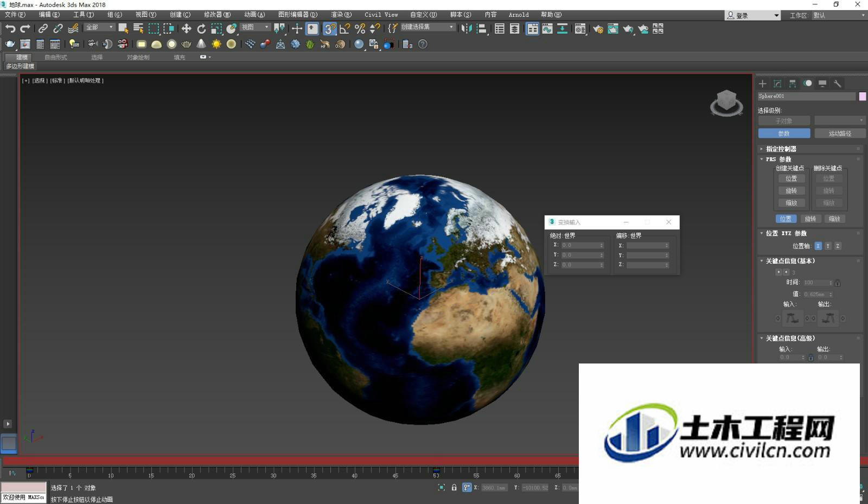The height and width of the screenshot is (504, 868).
Task: Click the timeline marker at frame 50
Action: (436, 470)
